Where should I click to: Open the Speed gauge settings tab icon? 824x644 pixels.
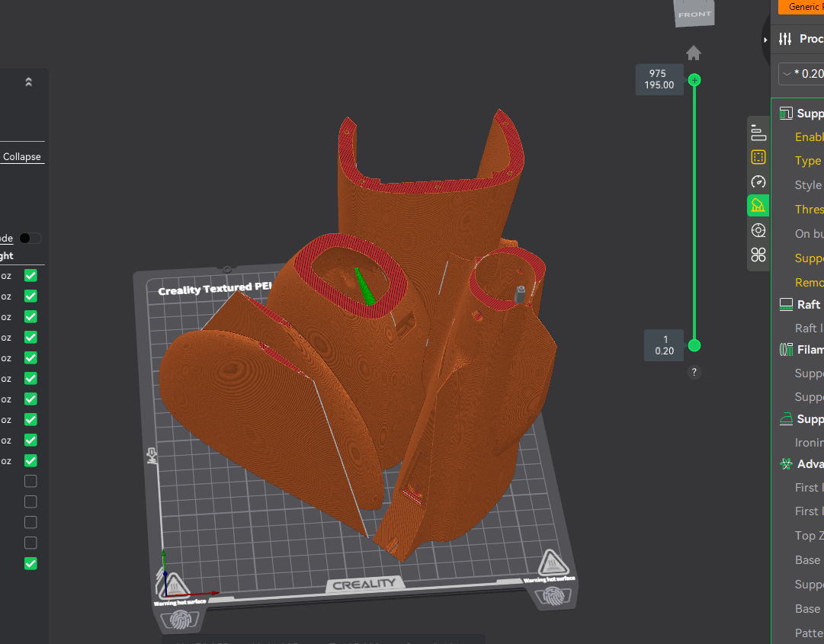pos(758,181)
